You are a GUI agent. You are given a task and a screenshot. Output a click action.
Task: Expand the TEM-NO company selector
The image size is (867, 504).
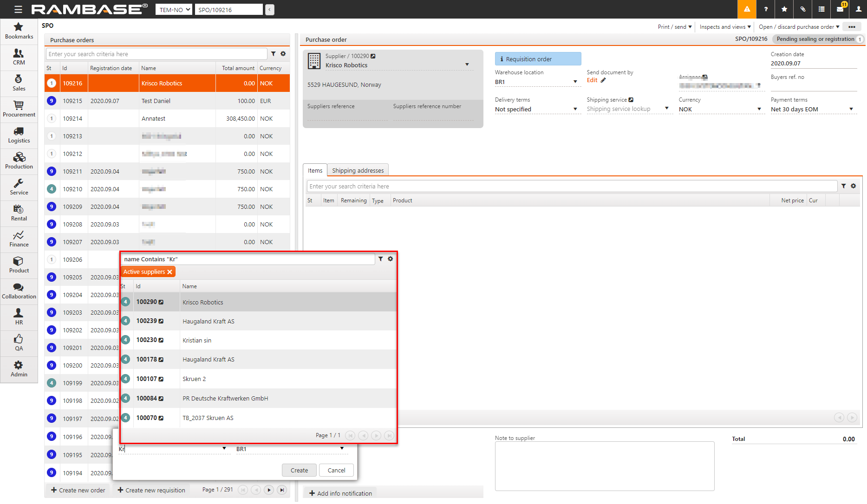(x=174, y=10)
